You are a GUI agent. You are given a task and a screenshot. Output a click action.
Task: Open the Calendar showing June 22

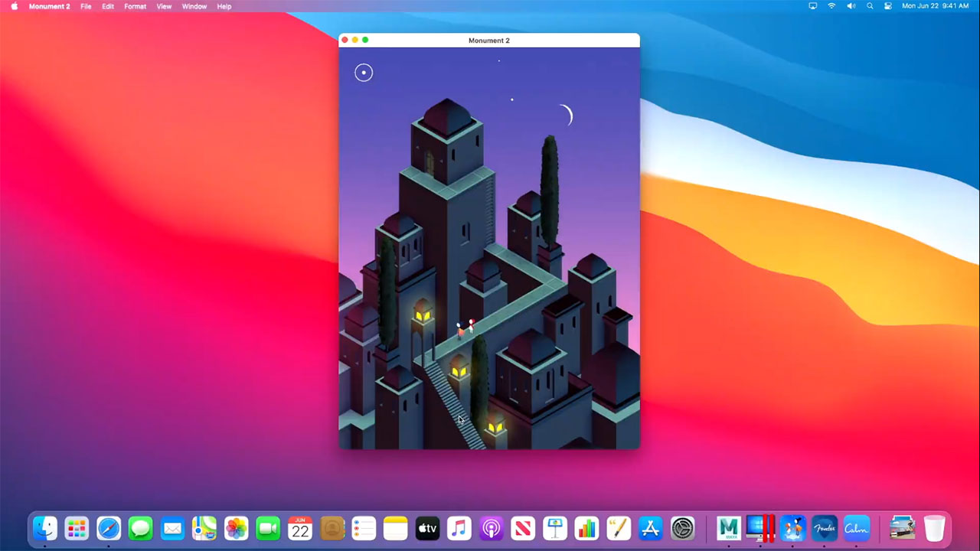point(299,528)
